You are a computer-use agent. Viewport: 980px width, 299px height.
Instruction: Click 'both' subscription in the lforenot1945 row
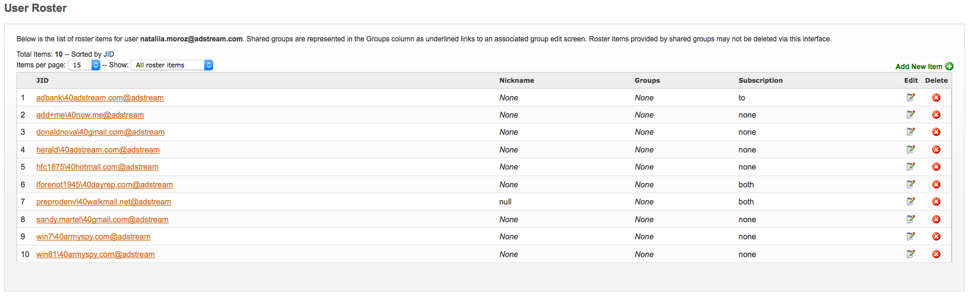click(x=746, y=184)
